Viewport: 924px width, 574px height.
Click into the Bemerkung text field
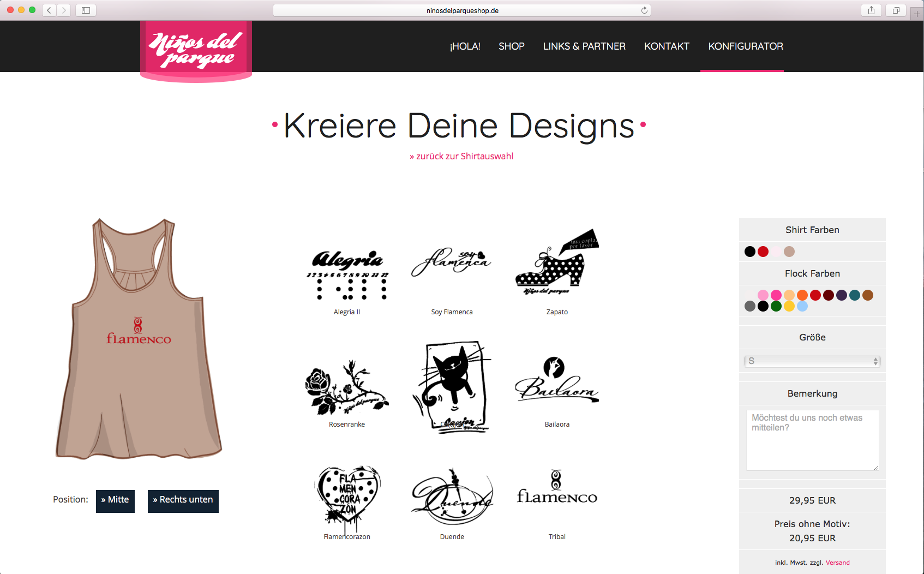(x=812, y=440)
